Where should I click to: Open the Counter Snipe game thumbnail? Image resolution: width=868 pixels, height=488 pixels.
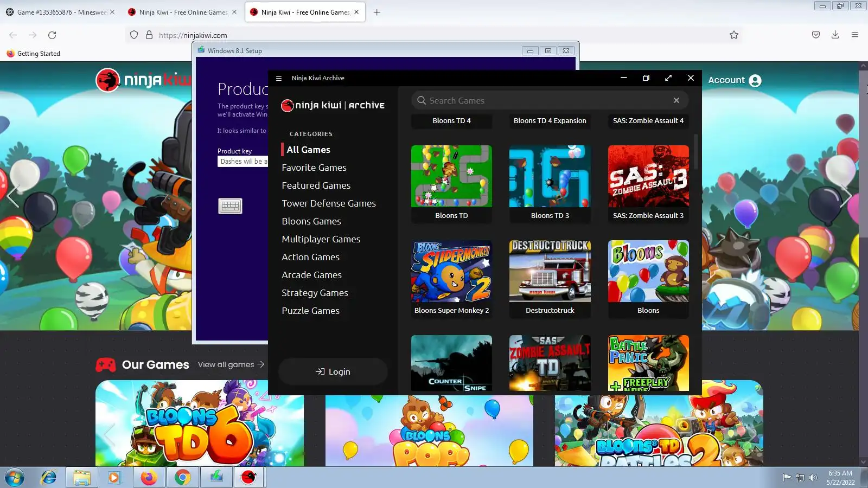pos(451,363)
